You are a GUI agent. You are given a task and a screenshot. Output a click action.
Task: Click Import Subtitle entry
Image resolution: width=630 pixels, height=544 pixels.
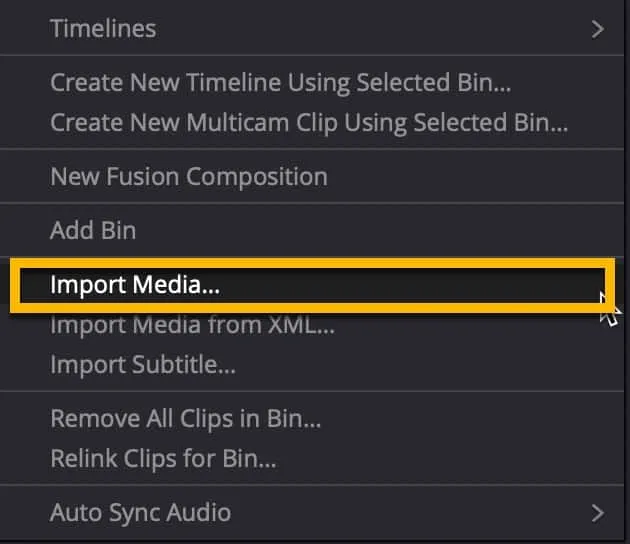pyautogui.click(x=143, y=365)
